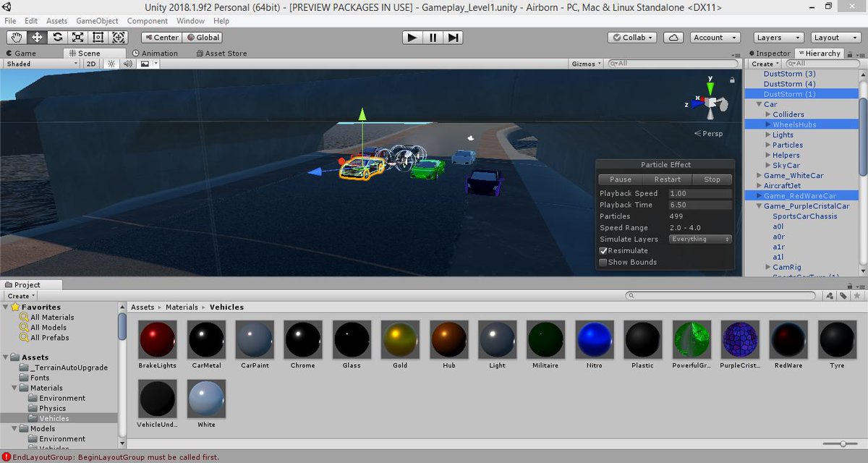Select the PurpleCristal material thumbnail
This screenshot has width=868, height=463.
[740, 339]
